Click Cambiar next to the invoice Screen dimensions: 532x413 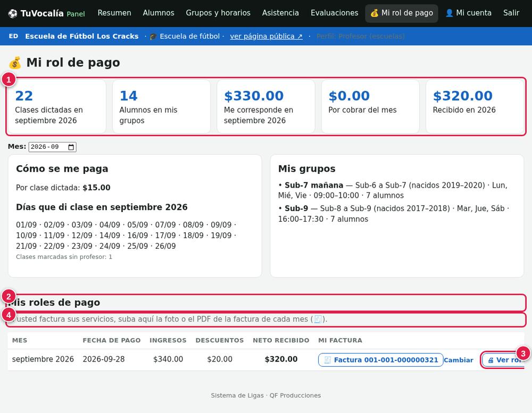click(x=459, y=360)
